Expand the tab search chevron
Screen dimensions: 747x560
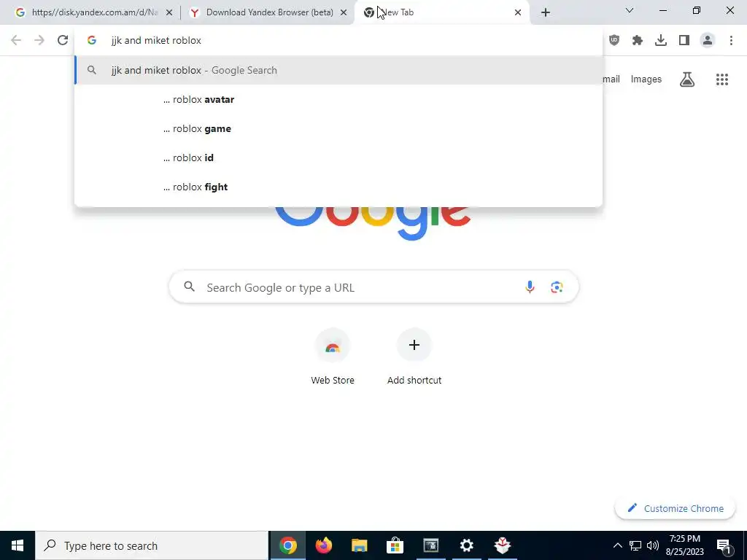point(630,11)
